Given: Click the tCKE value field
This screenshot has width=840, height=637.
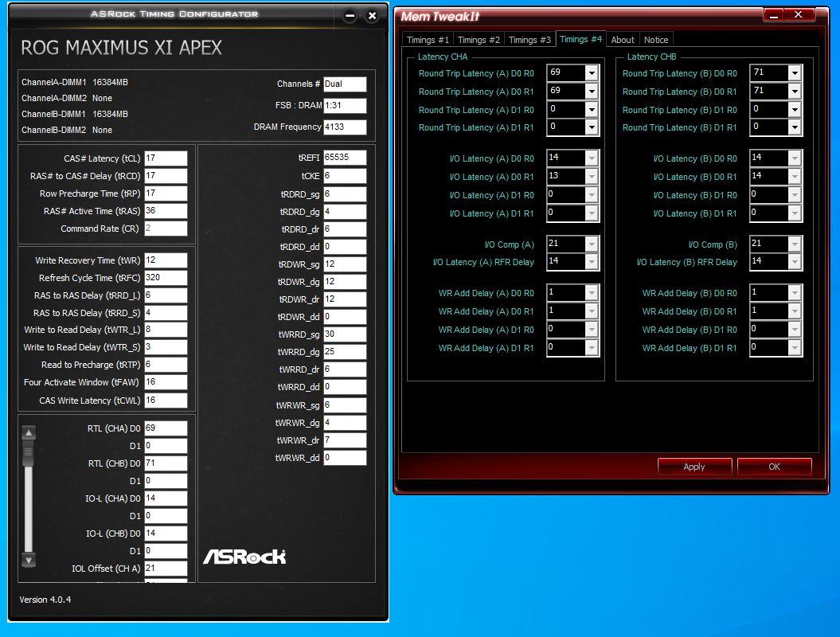Looking at the screenshot, I should pos(345,176).
